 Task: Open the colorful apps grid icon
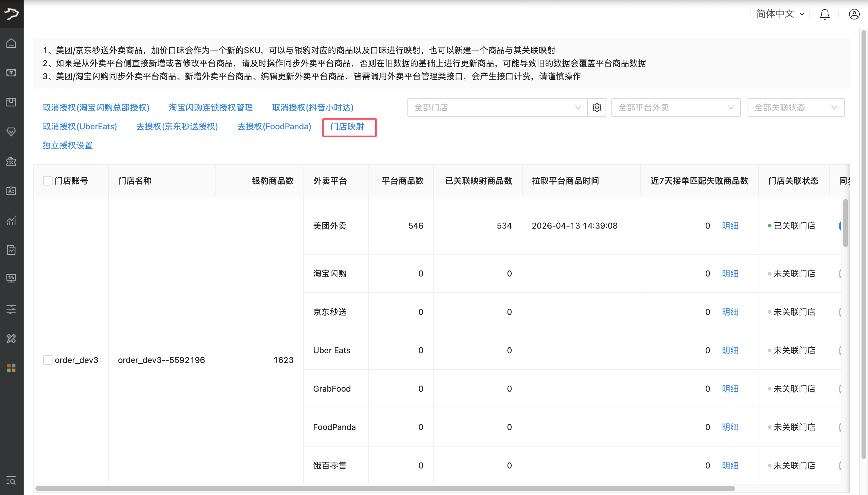pyautogui.click(x=11, y=368)
